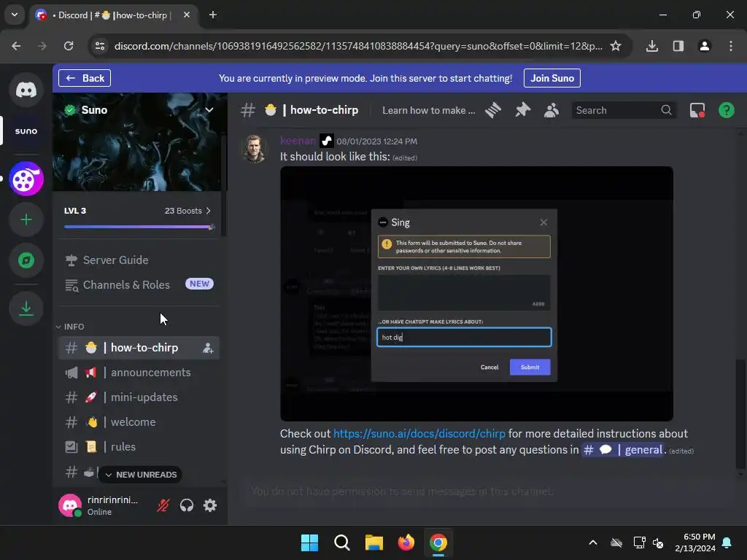The image size is (747, 560).
Task: Open Windows taskbar search
Action: (341, 542)
